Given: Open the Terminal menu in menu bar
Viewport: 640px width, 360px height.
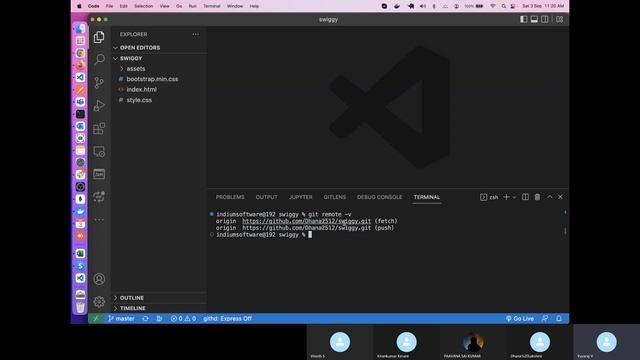Looking at the screenshot, I should [x=211, y=6].
